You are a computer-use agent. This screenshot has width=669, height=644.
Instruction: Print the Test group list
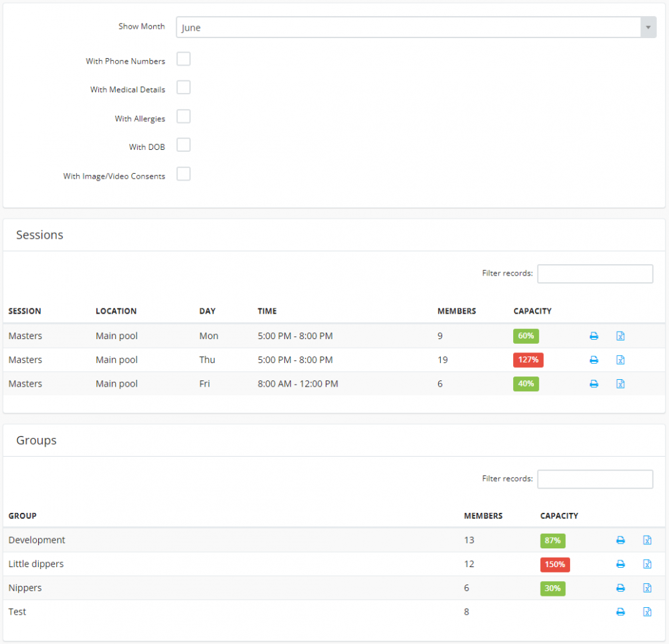(620, 611)
